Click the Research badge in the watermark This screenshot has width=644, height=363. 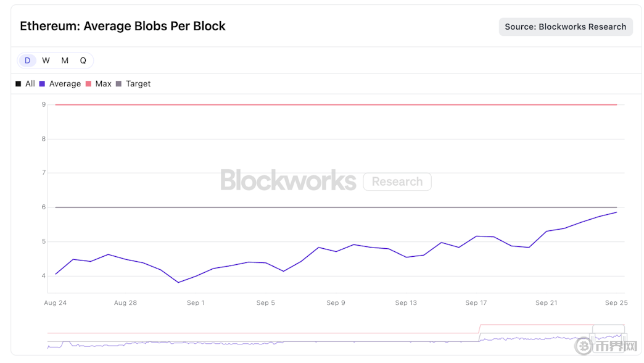[x=397, y=181]
